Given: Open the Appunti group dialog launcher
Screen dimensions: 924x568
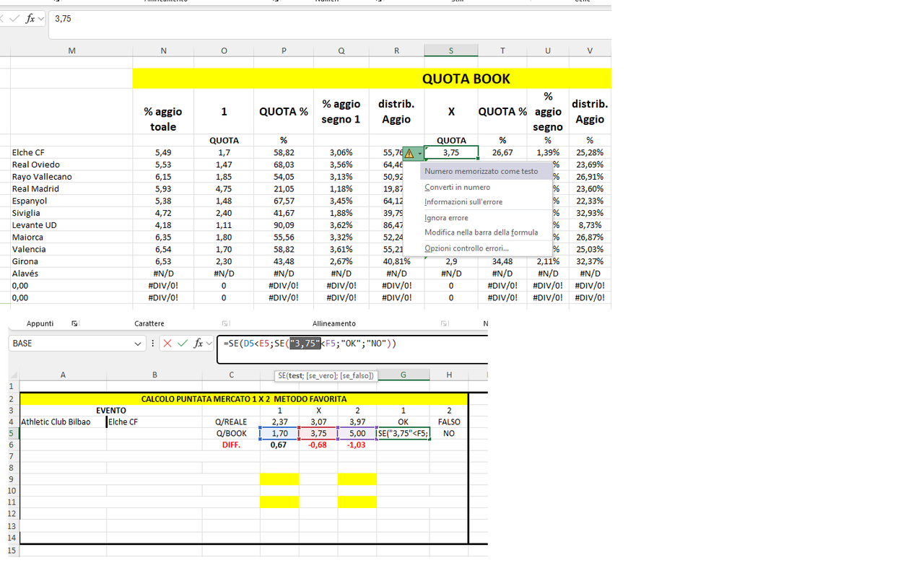Looking at the screenshot, I should coord(75,323).
